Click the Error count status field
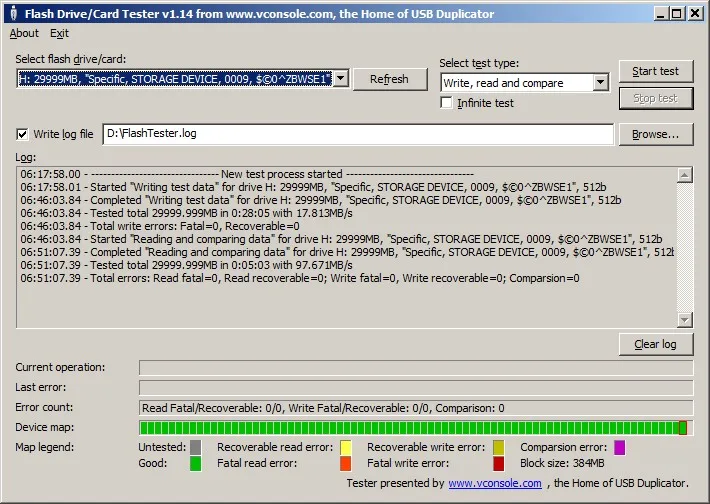Viewport: 710px width, 504px height. click(x=416, y=408)
